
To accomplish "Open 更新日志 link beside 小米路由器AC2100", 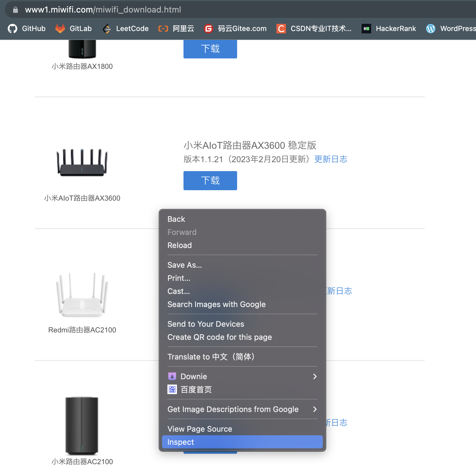I will tap(337, 423).
